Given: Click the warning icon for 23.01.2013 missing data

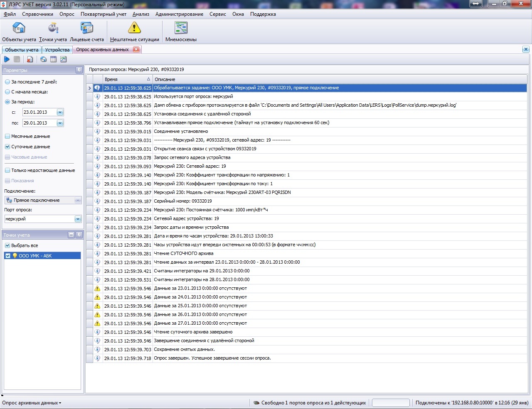Looking at the screenshot, I should tap(97, 288).
